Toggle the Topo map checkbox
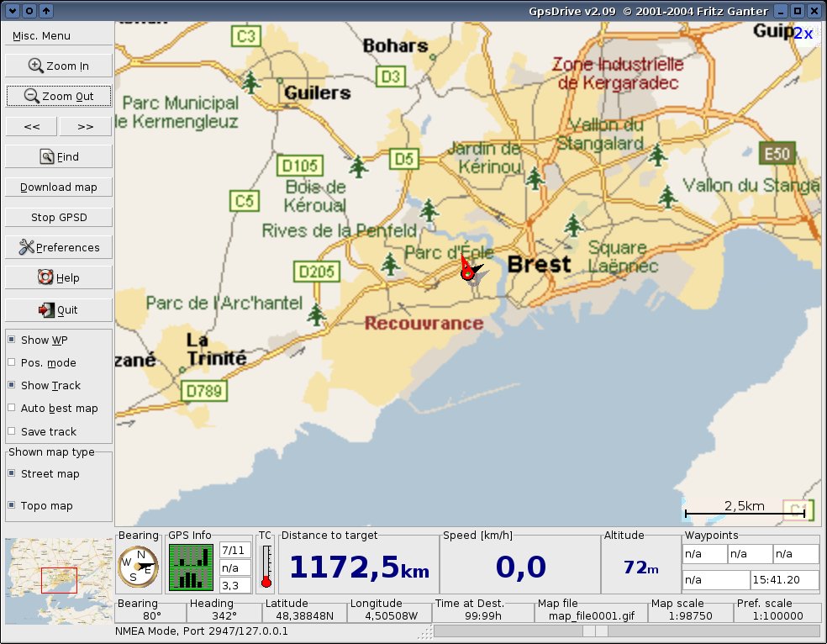827x644 pixels. point(12,505)
